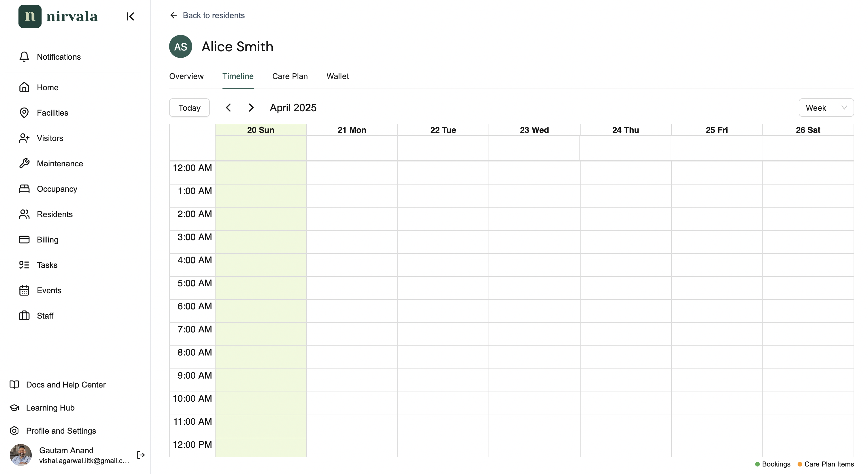This screenshot has height=474, width=868.
Task: Open the Wallet tab
Action: 338,76
